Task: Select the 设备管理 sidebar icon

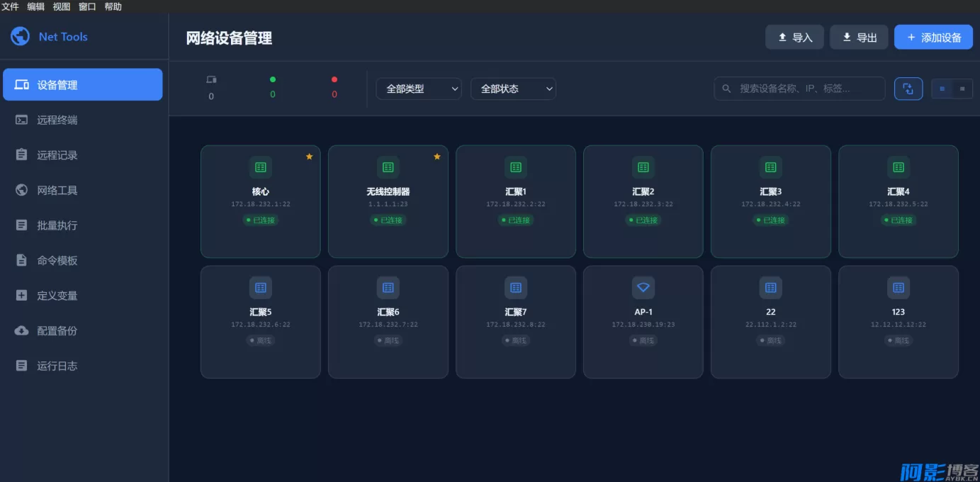Action: coord(23,84)
